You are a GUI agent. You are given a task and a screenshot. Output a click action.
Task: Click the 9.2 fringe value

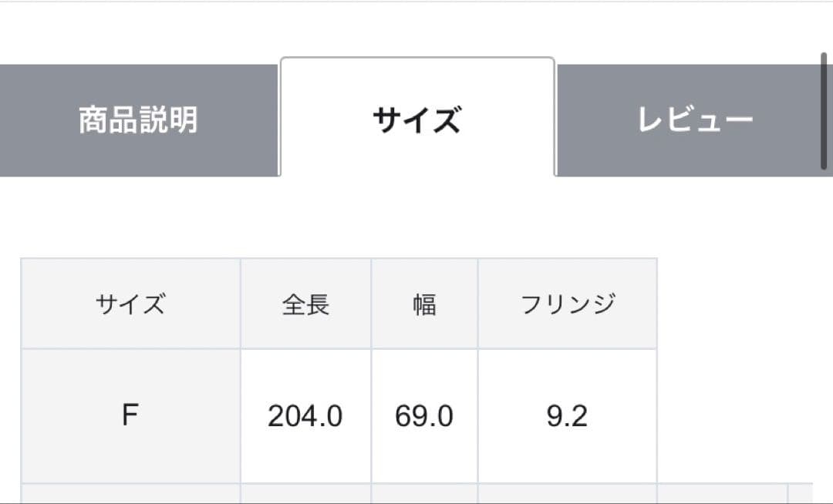(568, 415)
